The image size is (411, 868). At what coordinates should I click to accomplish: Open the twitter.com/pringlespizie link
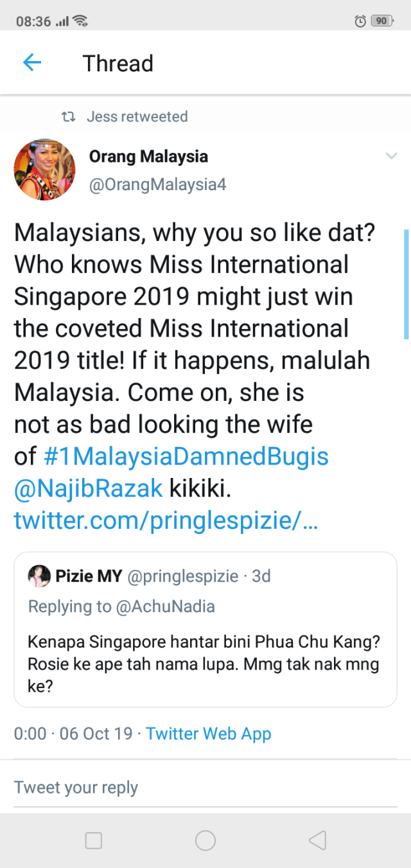[166, 521]
